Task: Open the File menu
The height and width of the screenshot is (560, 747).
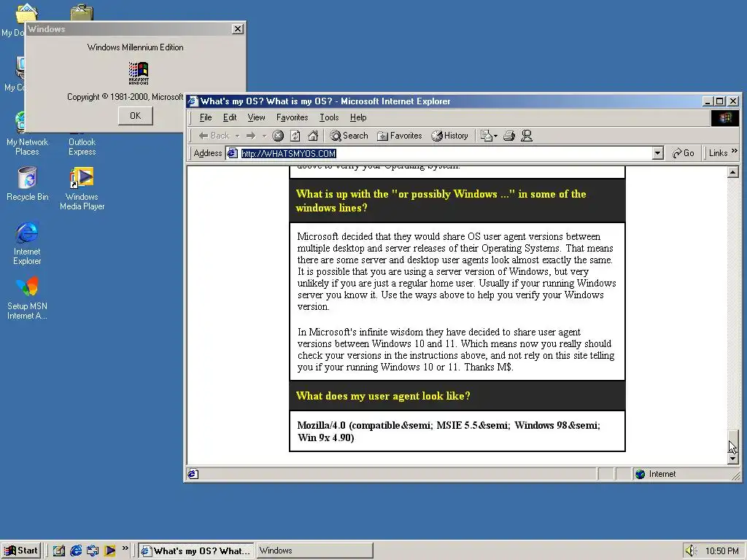Action: point(206,117)
